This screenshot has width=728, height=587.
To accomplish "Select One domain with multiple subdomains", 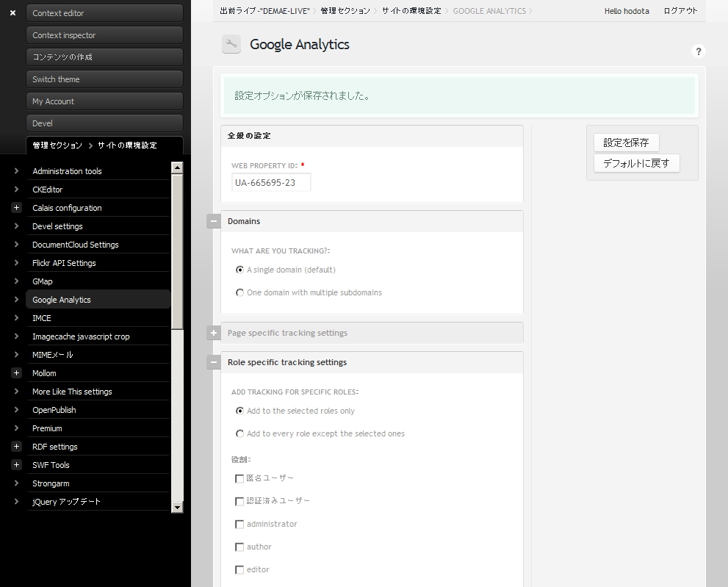I will coord(239,292).
